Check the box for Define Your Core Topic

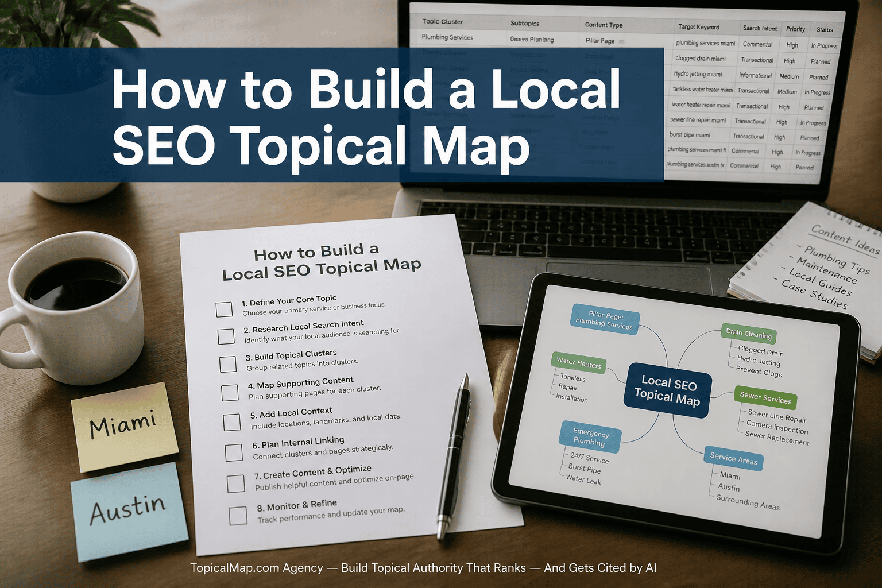tap(224, 310)
